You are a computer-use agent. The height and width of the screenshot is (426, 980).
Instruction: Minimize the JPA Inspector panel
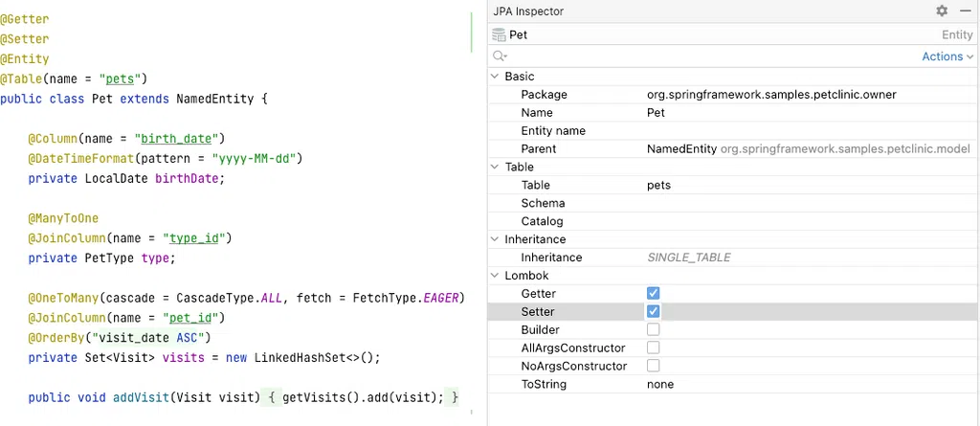(966, 11)
